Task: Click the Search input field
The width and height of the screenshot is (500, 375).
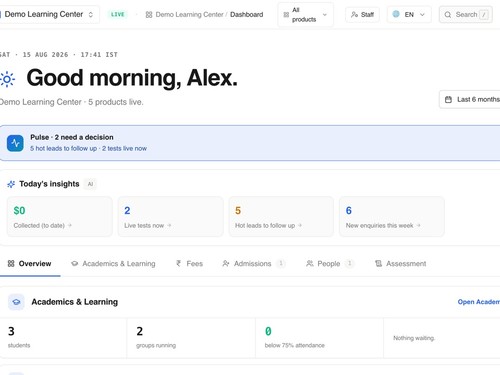Action: tap(466, 15)
